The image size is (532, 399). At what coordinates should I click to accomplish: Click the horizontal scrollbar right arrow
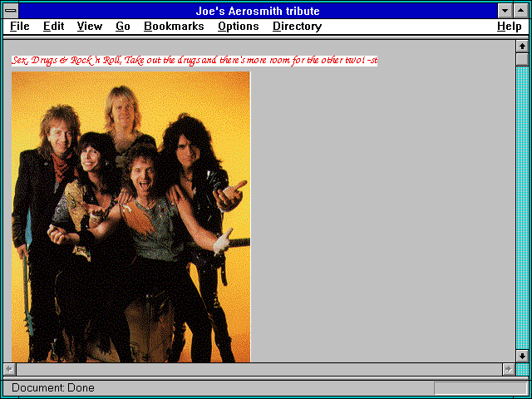(x=509, y=369)
